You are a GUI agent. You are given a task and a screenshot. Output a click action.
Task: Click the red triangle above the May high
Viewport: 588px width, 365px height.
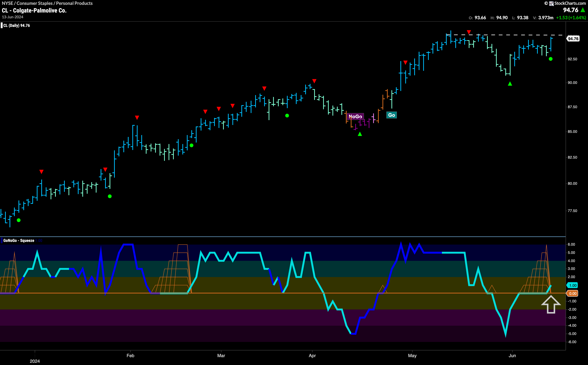[x=469, y=32]
